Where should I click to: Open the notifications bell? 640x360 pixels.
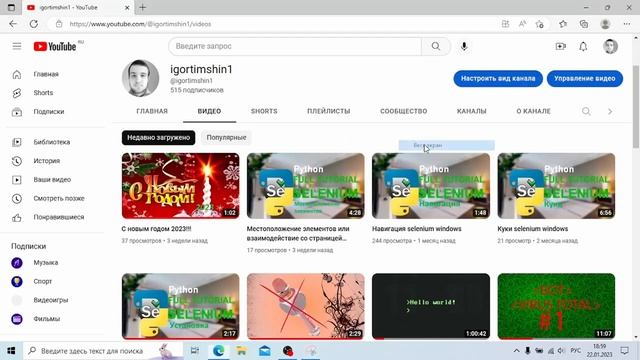point(583,47)
